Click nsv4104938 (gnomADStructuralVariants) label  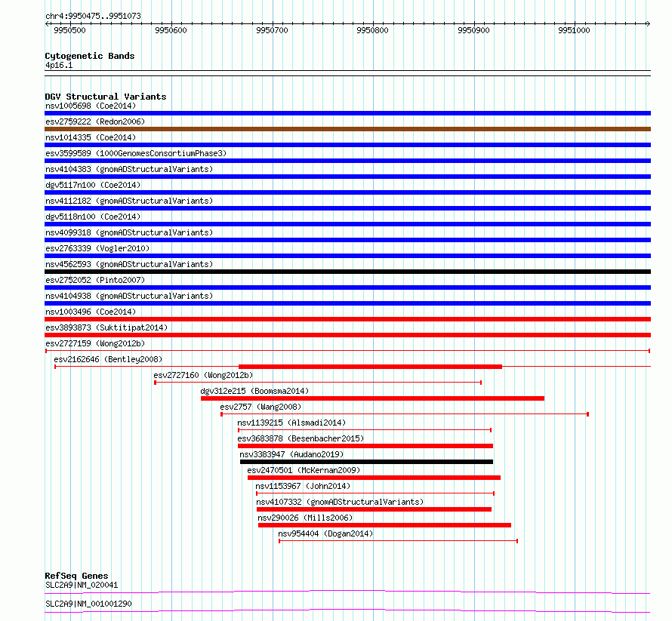pos(129,296)
